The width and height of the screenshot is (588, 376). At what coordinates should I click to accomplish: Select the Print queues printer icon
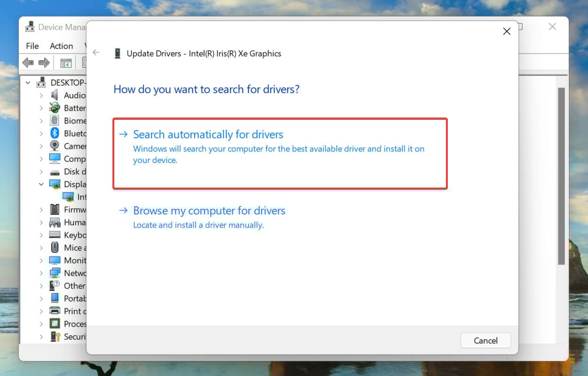click(x=55, y=311)
